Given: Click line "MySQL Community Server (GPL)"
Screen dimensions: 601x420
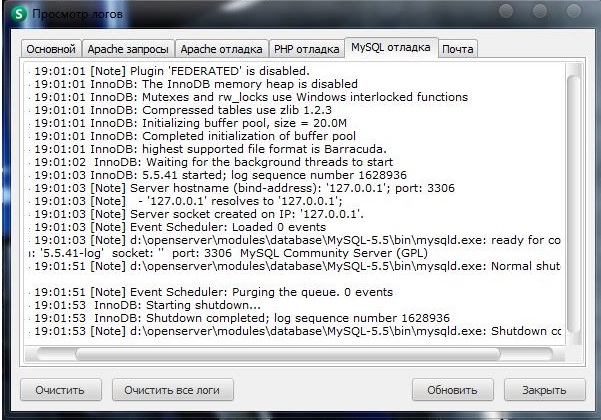Looking at the screenshot, I should pyautogui.click(x=228, y=254).
